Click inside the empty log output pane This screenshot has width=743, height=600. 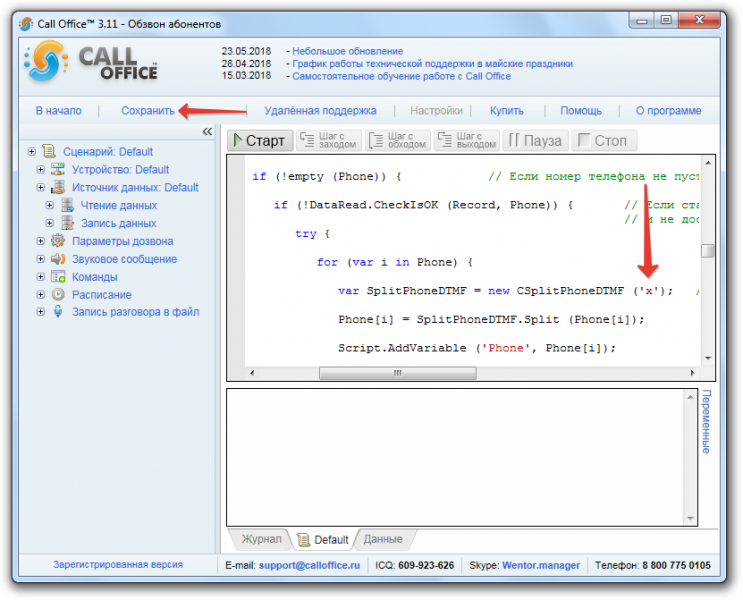(x=456, y=457)
